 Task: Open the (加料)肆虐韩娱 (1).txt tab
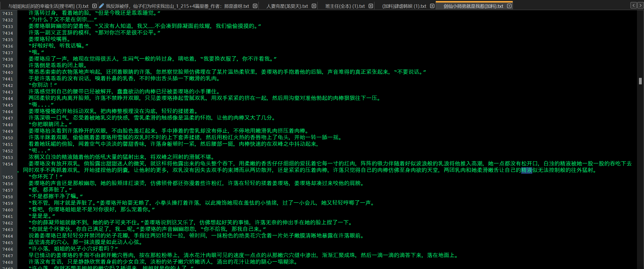tap(404, 6)
